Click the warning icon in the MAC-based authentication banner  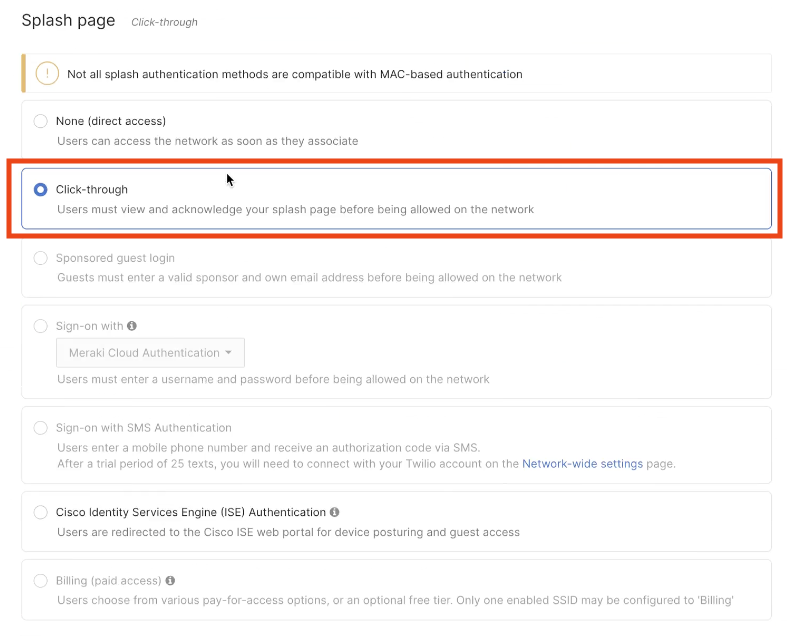click(x=47, y=73)
